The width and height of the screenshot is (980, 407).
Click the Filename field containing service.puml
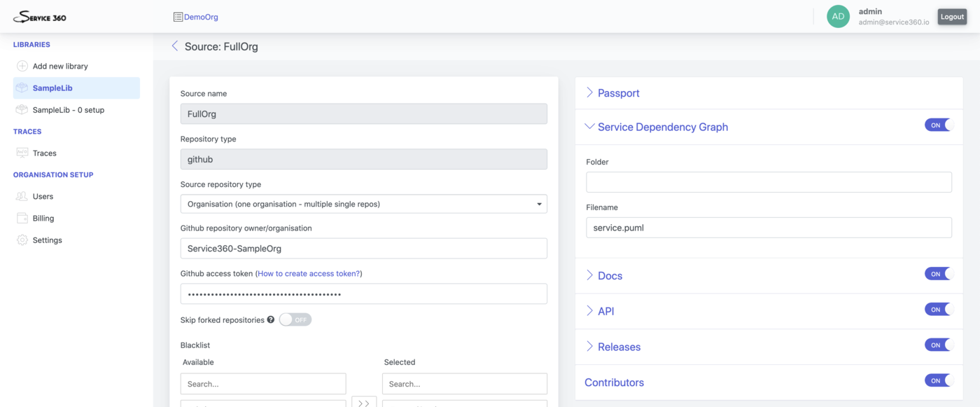(x=769, y=228)
